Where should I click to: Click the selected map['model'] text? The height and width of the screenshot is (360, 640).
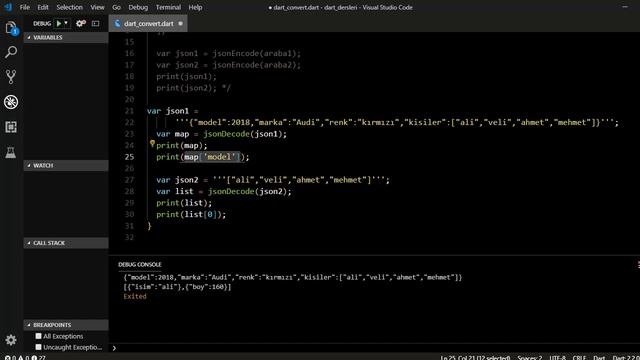coord(212,157)
